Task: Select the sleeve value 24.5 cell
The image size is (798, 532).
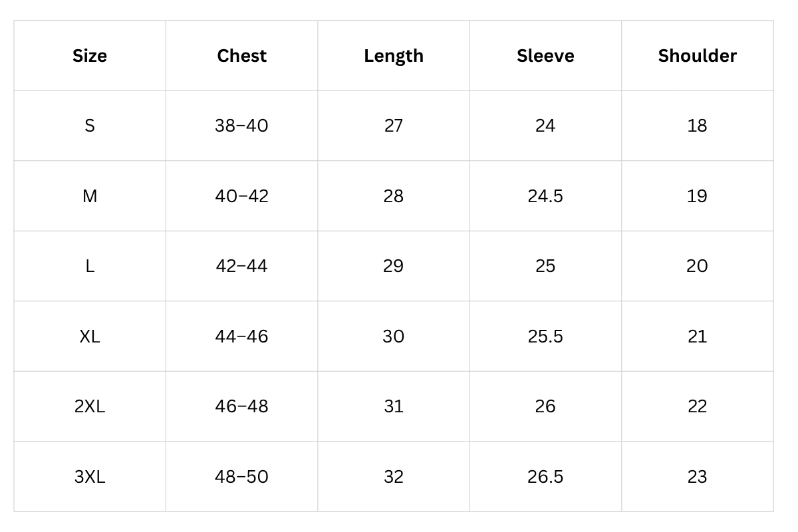Action: (x=545, y=196)
